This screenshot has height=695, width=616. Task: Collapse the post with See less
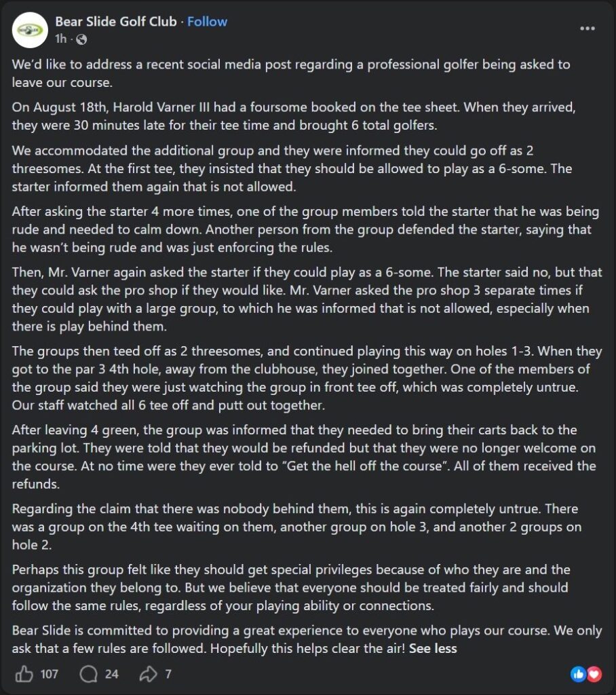click(433, 648)
